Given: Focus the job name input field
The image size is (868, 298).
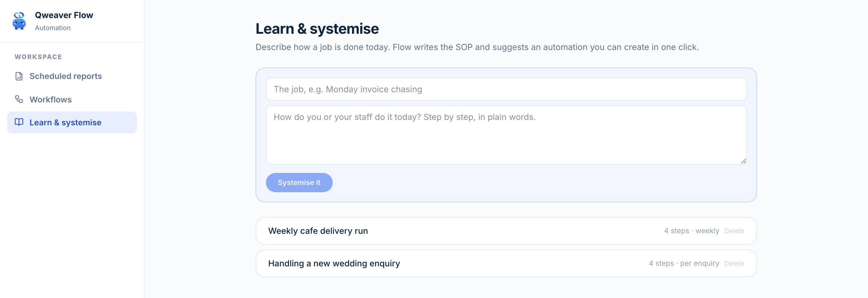Looking at the screenshot, I should pyautogui.click(x=506, y=89).
